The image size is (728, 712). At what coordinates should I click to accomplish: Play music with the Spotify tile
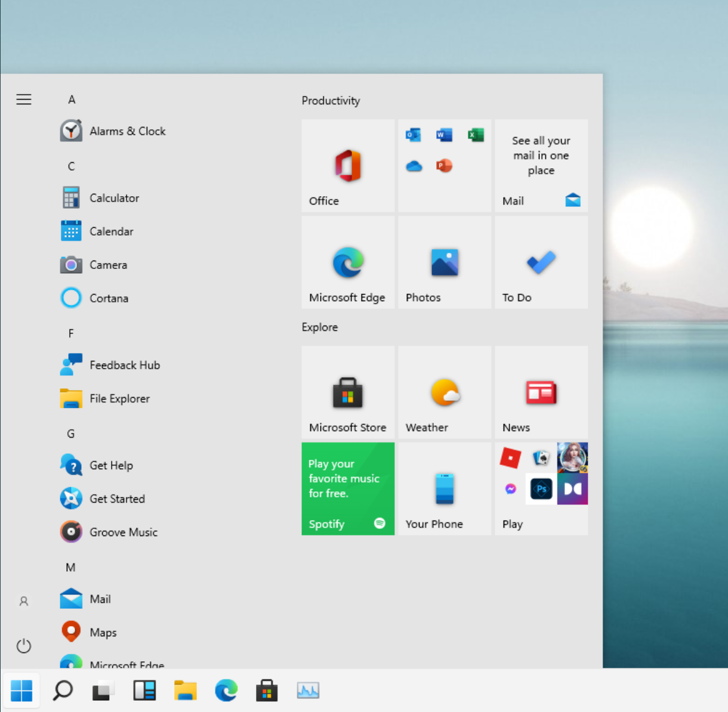click(x=348, y=489)
